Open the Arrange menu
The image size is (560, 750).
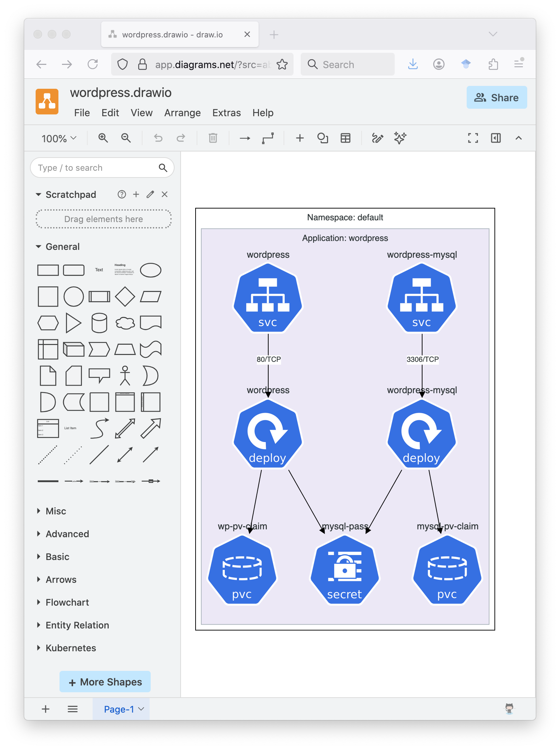[182, 113]
